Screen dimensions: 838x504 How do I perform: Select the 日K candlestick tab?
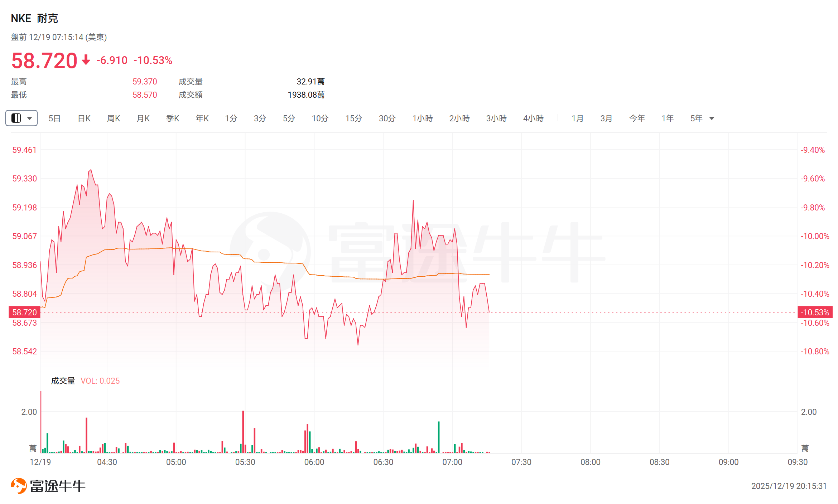[x=84, y=118]
